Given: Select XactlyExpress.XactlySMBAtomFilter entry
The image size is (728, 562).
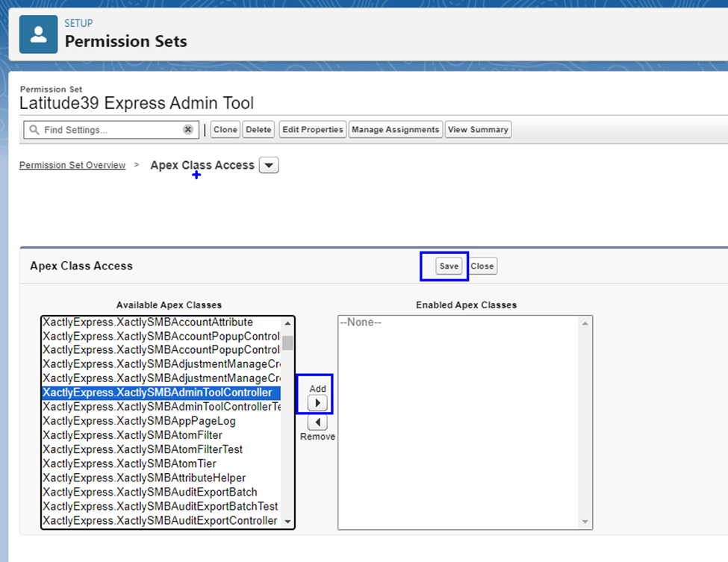Looking at the screenshot, I should point(161,435).
